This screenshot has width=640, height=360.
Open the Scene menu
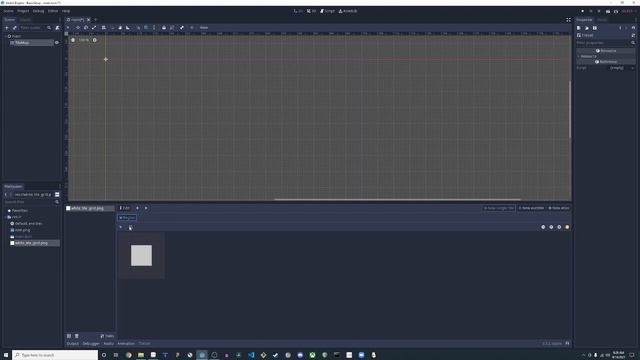point(8,11)
